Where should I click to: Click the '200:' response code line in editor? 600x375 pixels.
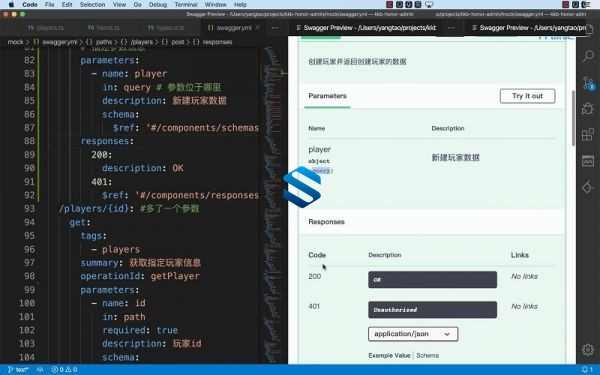tap(101, 155)
